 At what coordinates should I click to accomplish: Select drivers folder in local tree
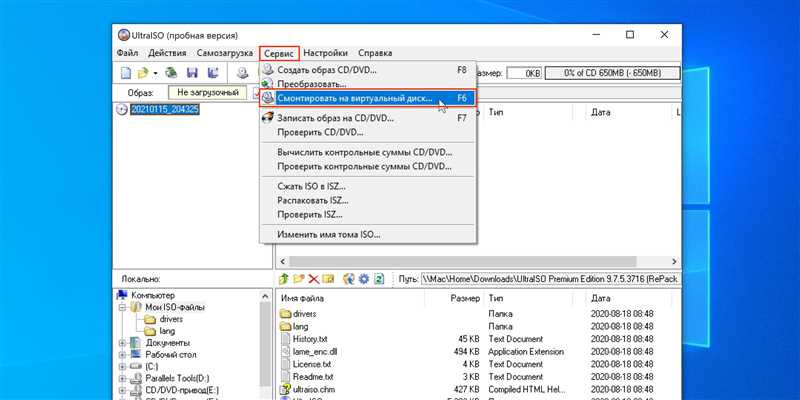click(171, 319)
